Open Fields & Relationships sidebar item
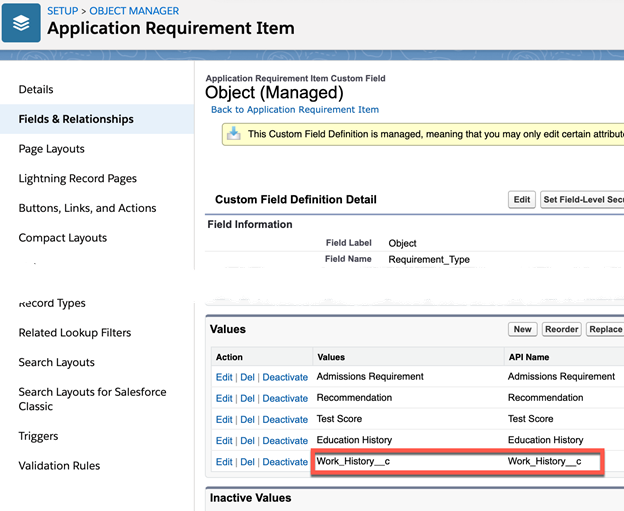The height and width of the screenshot is (511, 624). (76, 119)
